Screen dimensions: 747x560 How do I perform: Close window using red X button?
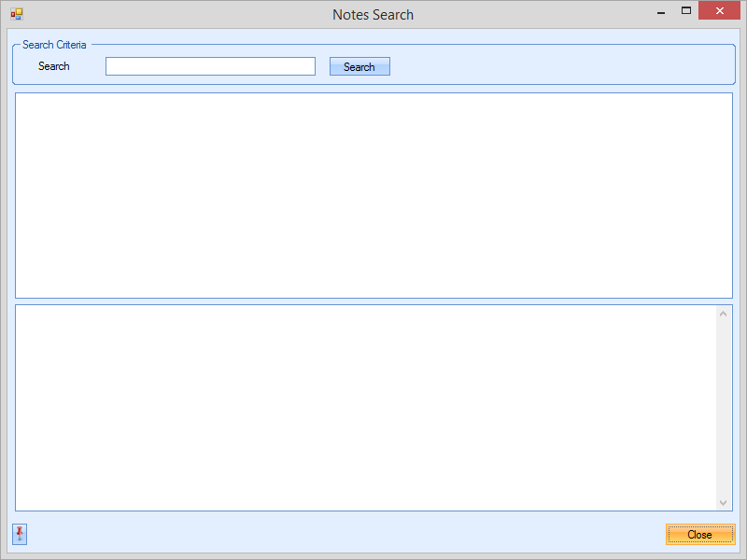pyautogui.click(x=719, y=10)
